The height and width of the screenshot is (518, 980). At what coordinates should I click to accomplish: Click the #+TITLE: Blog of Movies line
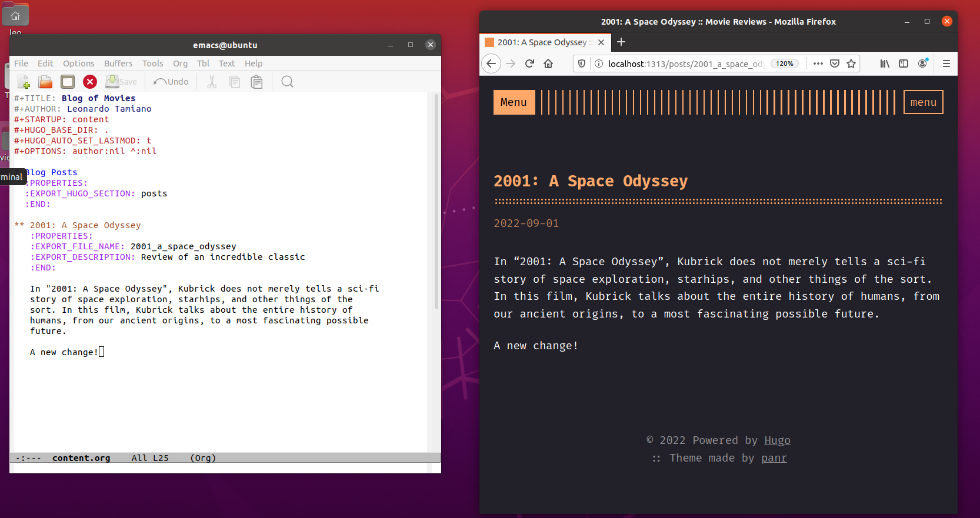point(75,98)
